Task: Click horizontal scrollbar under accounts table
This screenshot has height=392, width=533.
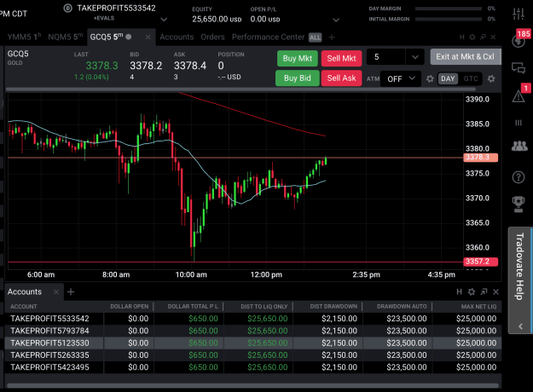Action: coord(252,385)
